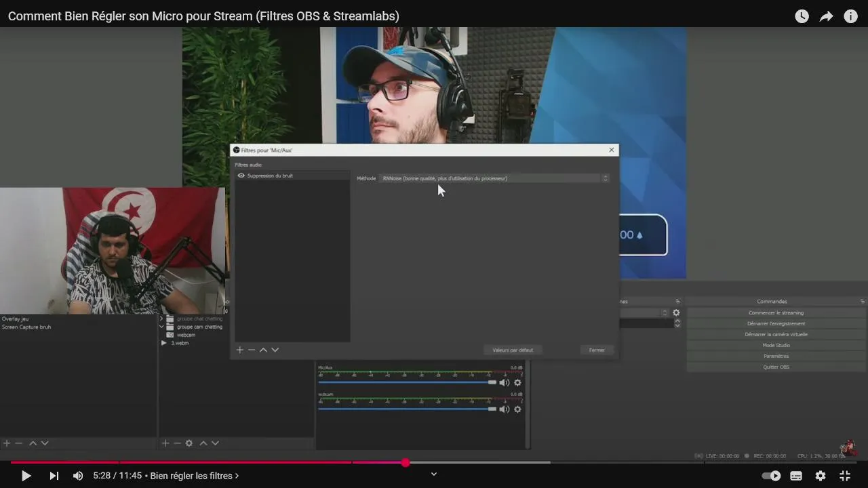
Task: Open the Mic/Aux audio settings gear
Action: click(x=517, y=382)
